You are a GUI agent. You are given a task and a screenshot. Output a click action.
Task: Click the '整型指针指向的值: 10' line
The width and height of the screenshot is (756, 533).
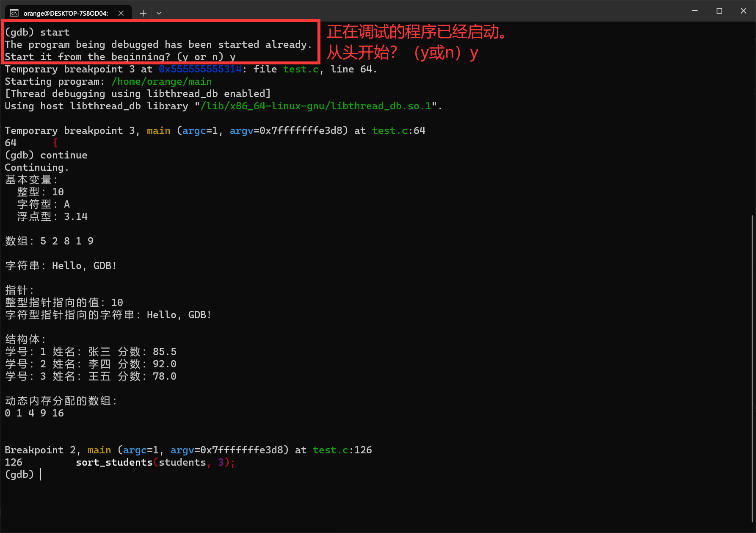[64, 303]
